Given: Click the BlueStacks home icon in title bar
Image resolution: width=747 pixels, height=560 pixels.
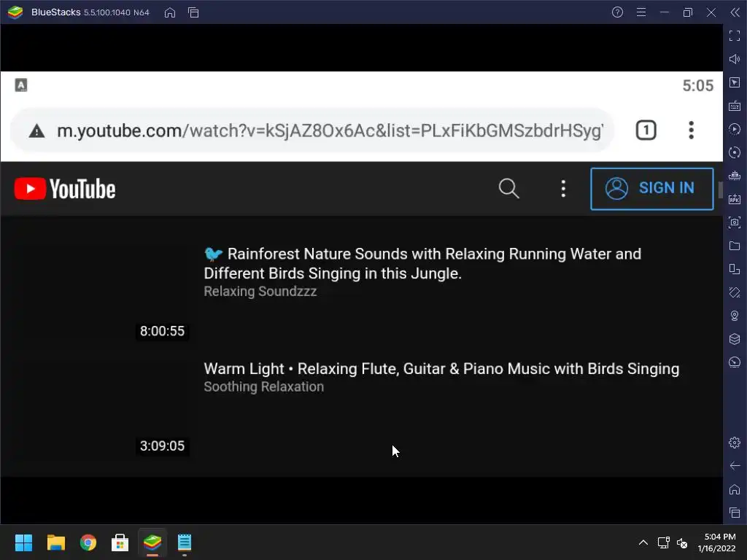Looking at the screenshot, I should [169, 13].
